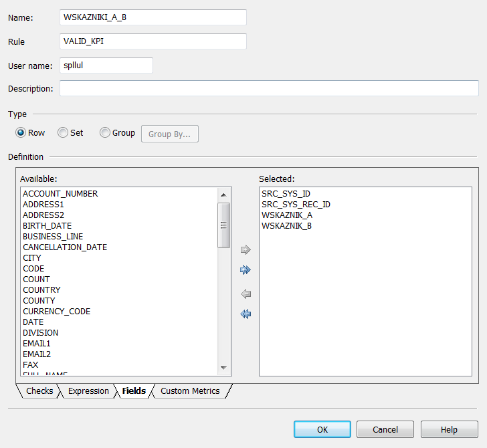This screenshot has width=487, height=448.
Task: Click the single right arrow to add field
Action: [x=246, y=250]
